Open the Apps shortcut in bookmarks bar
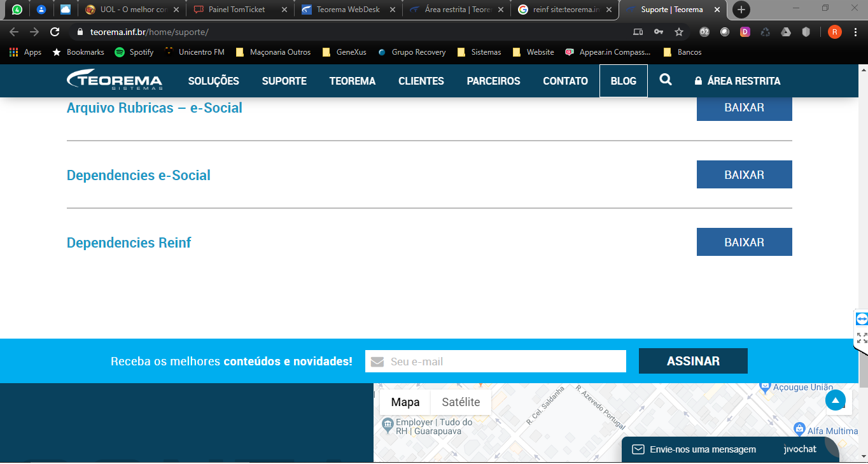868x464 pixels. pyautogui.click(x=25, y=52)
